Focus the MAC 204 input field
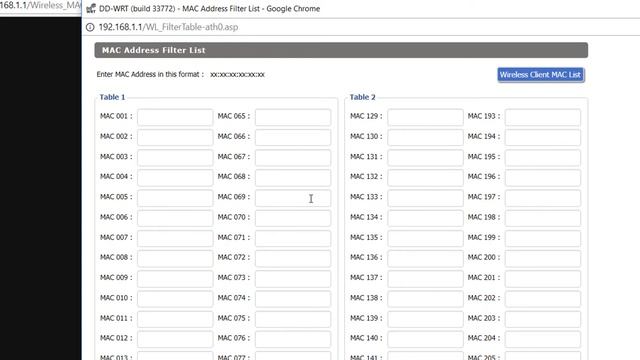 pos(543,339)
